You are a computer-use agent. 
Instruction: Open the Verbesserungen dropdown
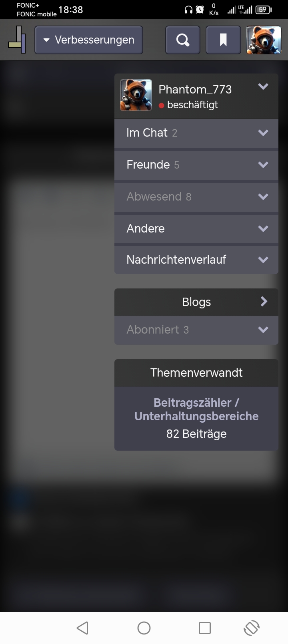coord(89,40)
